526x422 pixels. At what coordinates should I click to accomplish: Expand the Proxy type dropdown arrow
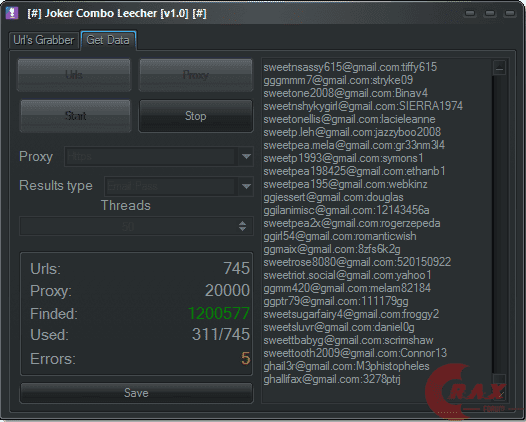(246, 157)
